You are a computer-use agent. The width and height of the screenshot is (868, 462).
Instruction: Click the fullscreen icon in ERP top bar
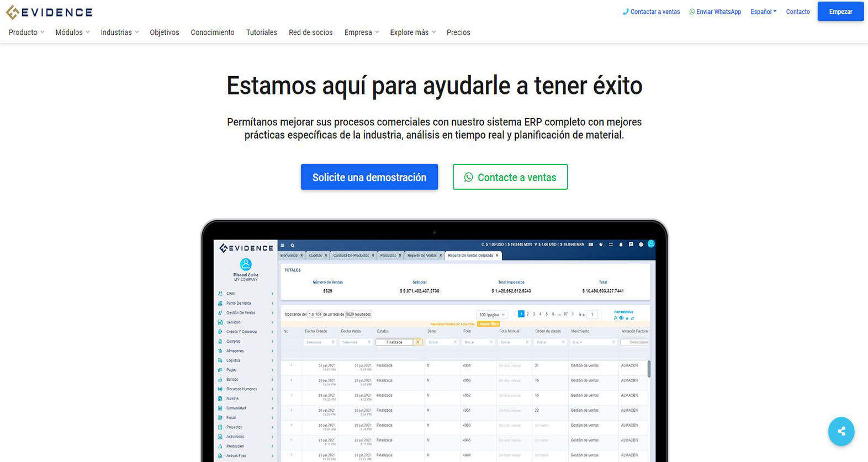(611, 245)
